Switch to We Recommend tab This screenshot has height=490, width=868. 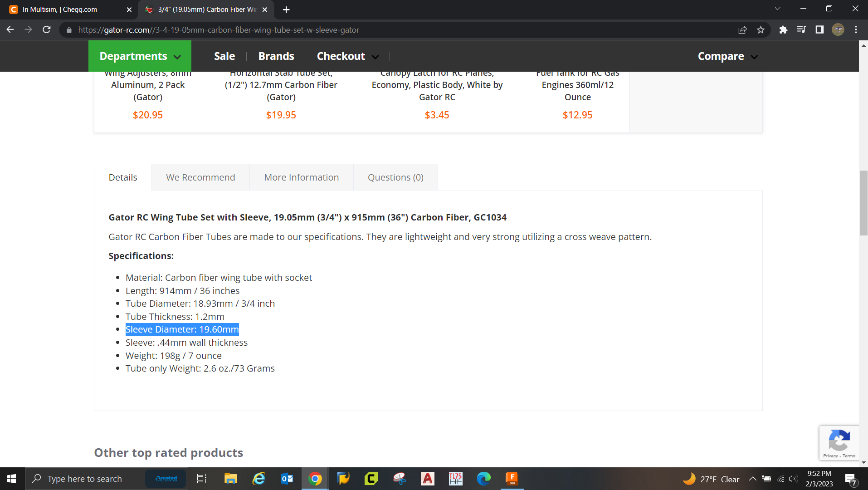pyautogui.click(x=200, y=177)
